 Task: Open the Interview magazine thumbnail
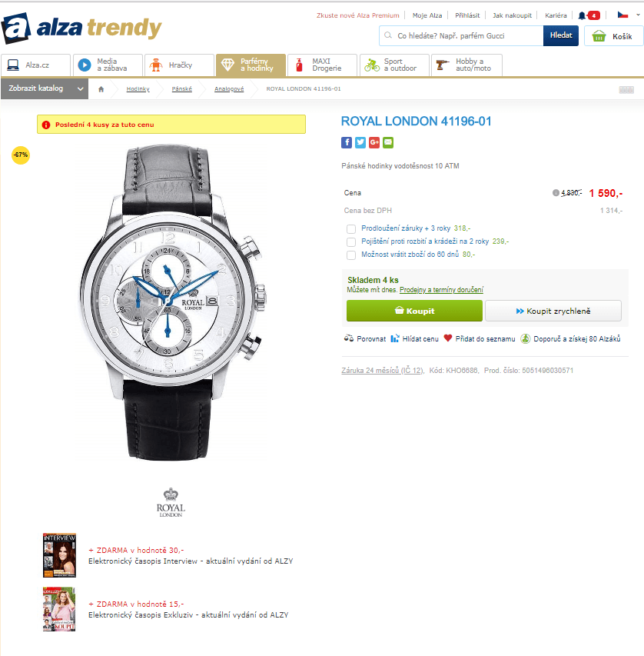point(59,555)
